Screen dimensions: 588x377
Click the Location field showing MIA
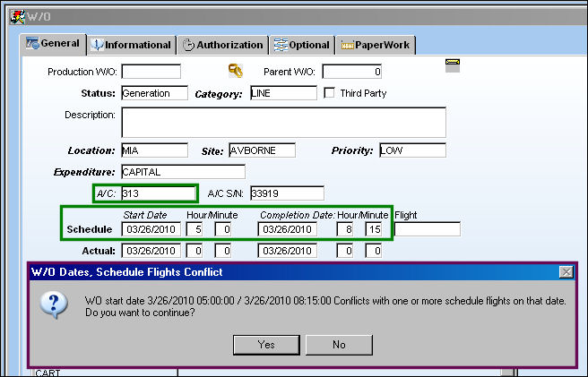[154, 150]
